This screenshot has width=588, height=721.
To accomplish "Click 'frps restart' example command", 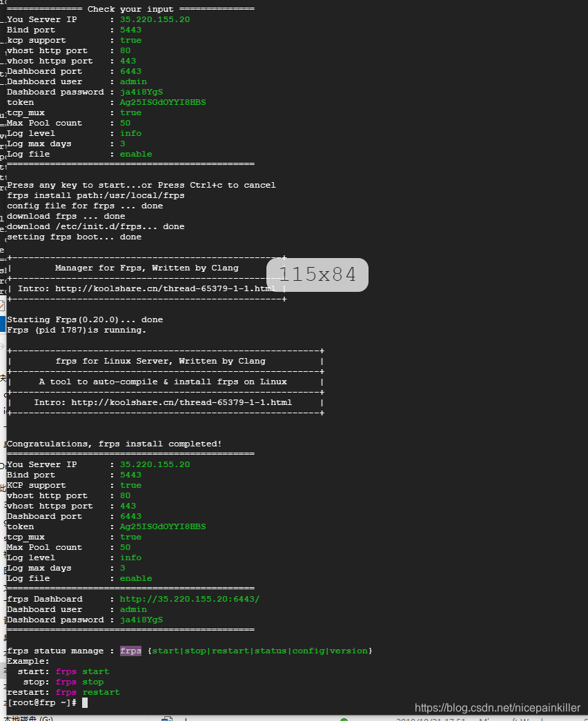I will [88, 692].
